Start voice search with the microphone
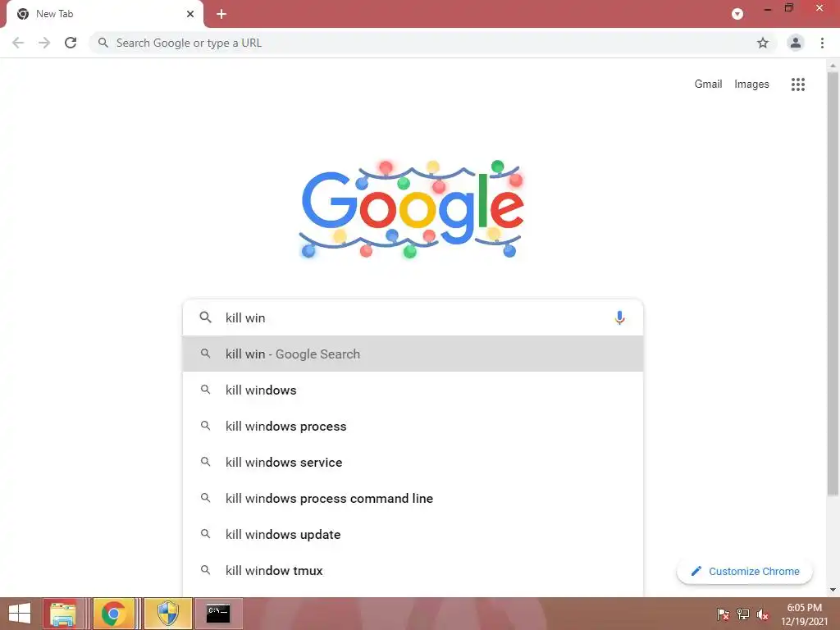Image resolution: width=840 pixels, height=630 pixels. [619, 317]
